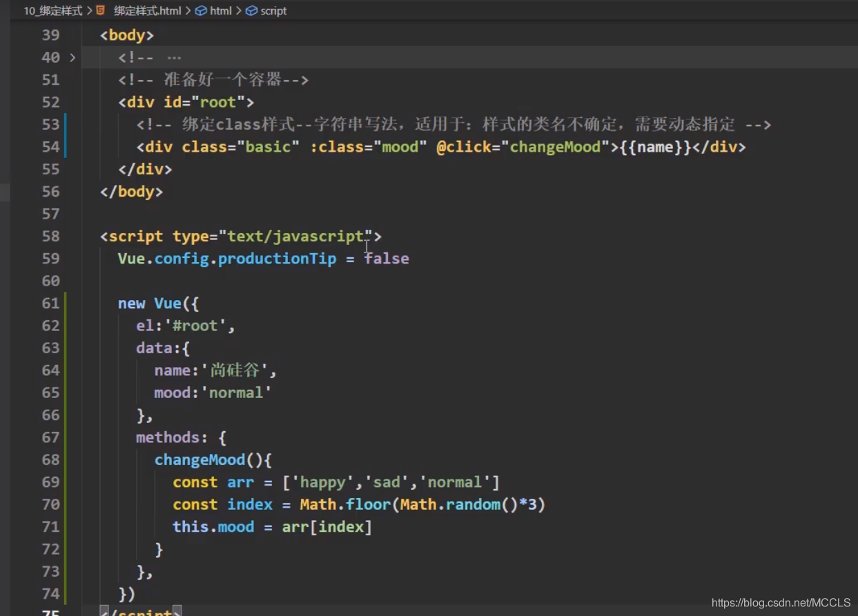
Task: Click the false value on line 59
Action: (x=387, y=259)
